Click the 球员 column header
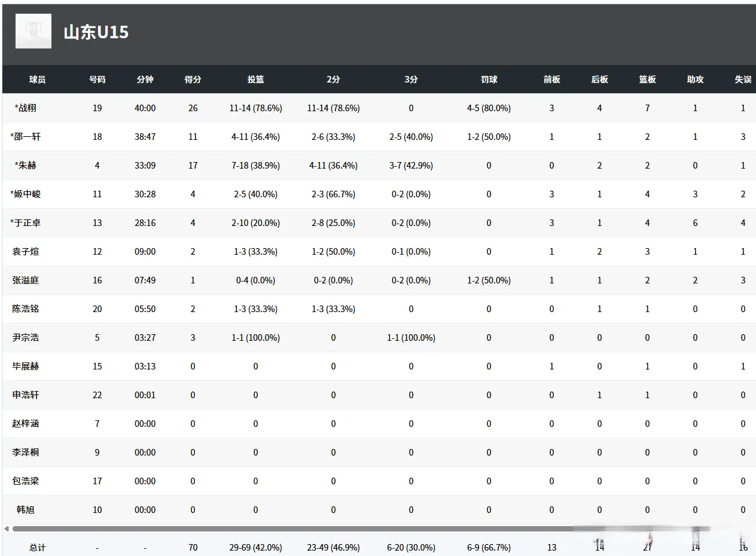The height and width of the screenshot is (556, 756). click(37, 80)
